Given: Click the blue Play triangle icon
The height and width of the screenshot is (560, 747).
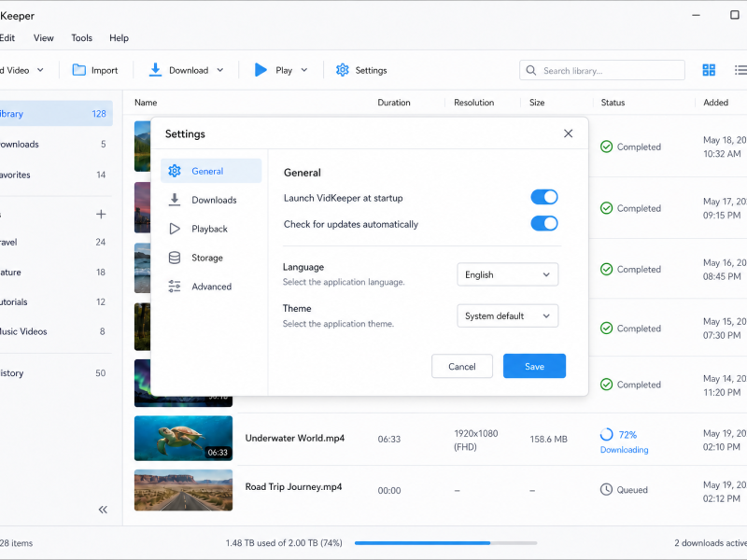Looking at the screenshot, I should [261, 70].
